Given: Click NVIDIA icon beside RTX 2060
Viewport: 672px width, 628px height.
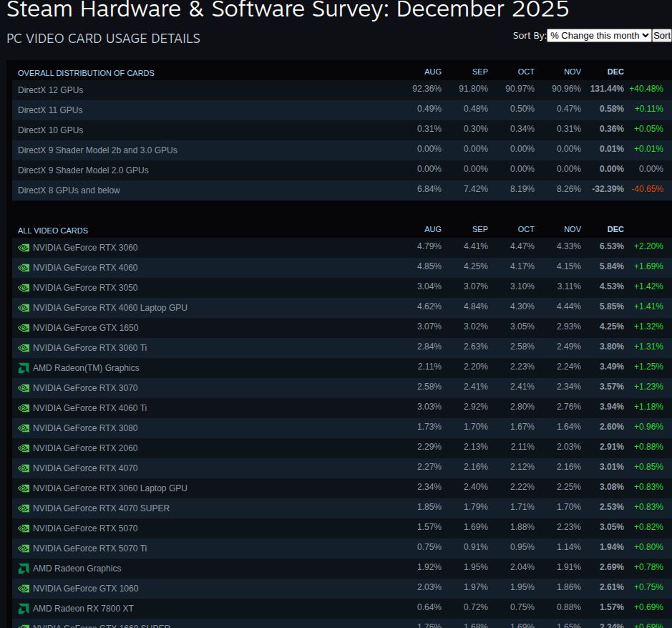Looking at the screenshot, I should (24, 448).
